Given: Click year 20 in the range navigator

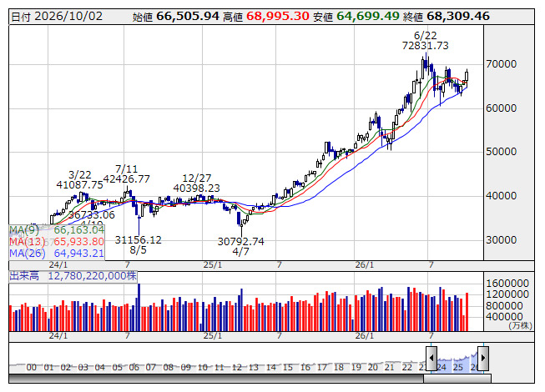Looking at the screenshot, I should click(x=373, y=367).
